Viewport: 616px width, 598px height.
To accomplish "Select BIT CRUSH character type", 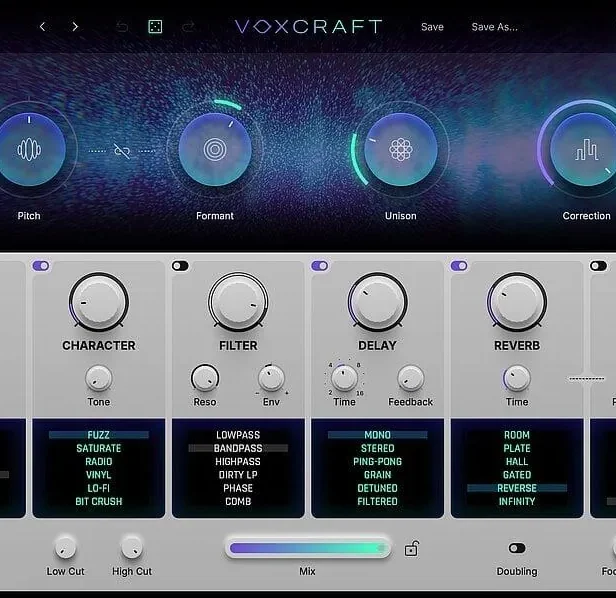I will point(99,502).
